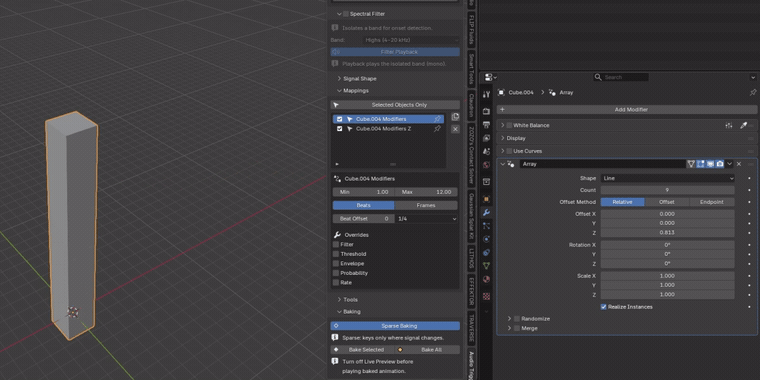The image size is (760, 380).
Task: Toggle Array modifier viewport display
Action: 710,164
